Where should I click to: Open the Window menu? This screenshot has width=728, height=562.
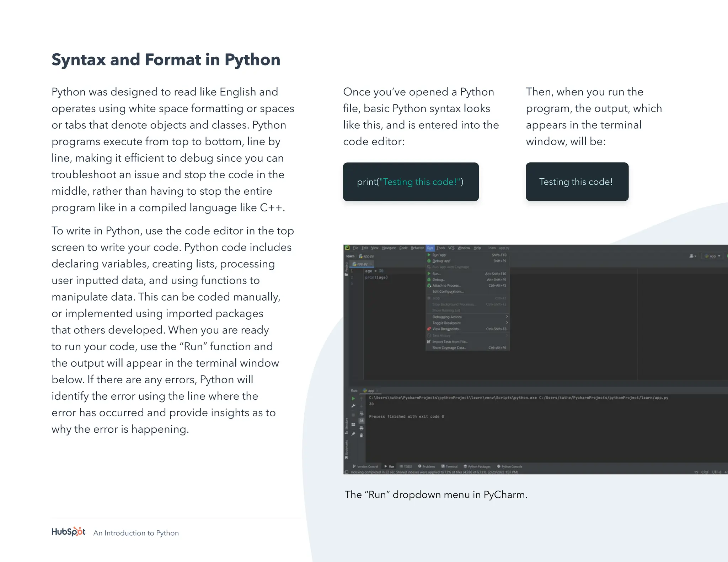(464, 248)
